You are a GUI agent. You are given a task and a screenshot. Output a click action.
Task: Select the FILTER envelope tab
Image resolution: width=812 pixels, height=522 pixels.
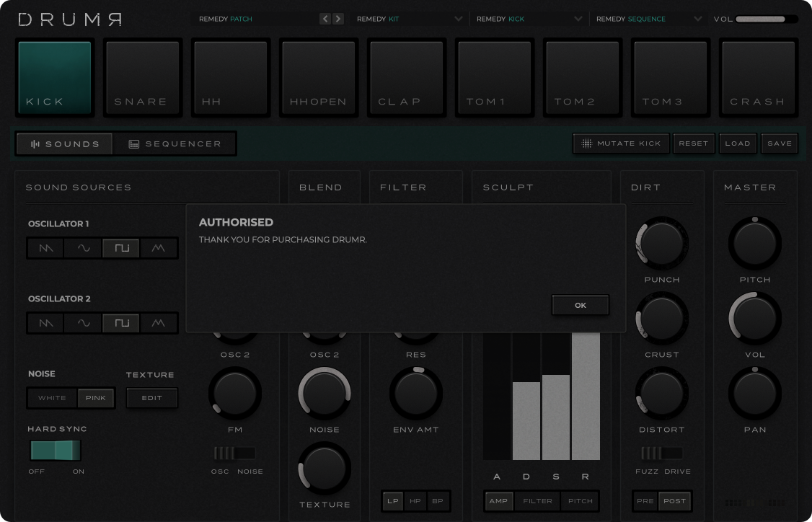pos(537,501)
